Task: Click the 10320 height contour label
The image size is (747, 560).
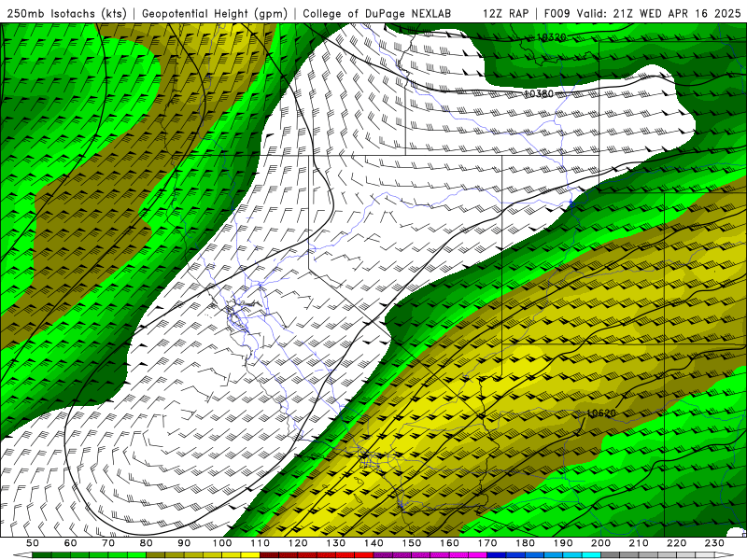Action: point(551,37)
